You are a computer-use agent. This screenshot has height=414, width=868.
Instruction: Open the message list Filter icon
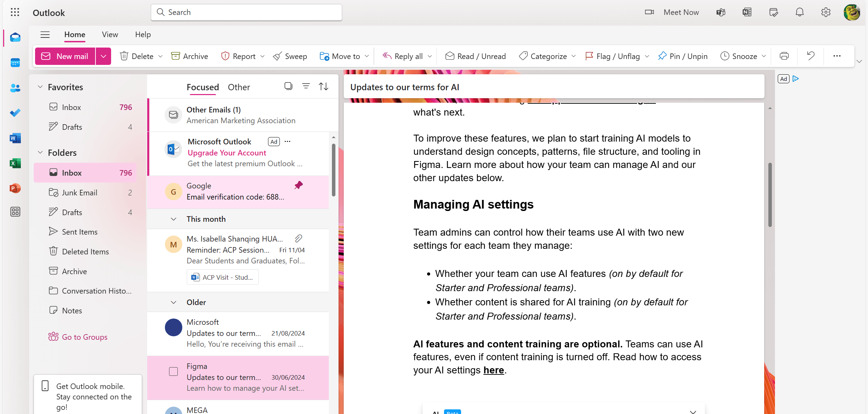click(x=306, y=86)
